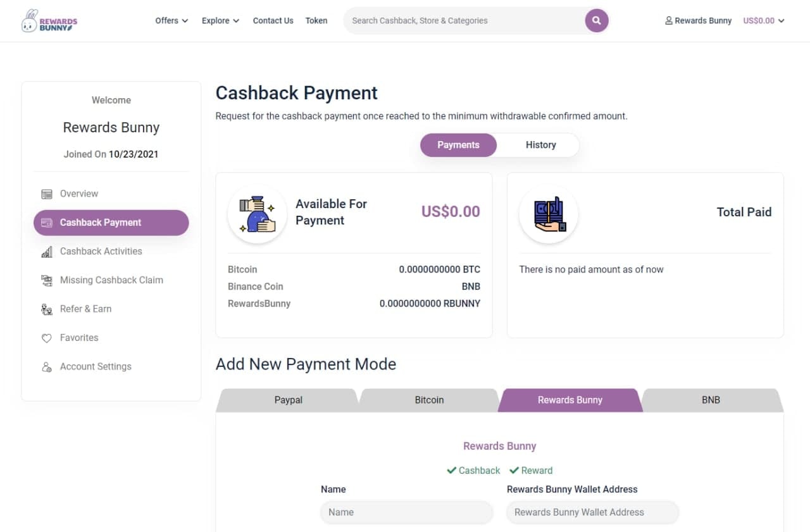Viewport: 810px width, 532px height.
Task: Click the Missing Cashback Claim icon
Action: [x=46, y=280]
